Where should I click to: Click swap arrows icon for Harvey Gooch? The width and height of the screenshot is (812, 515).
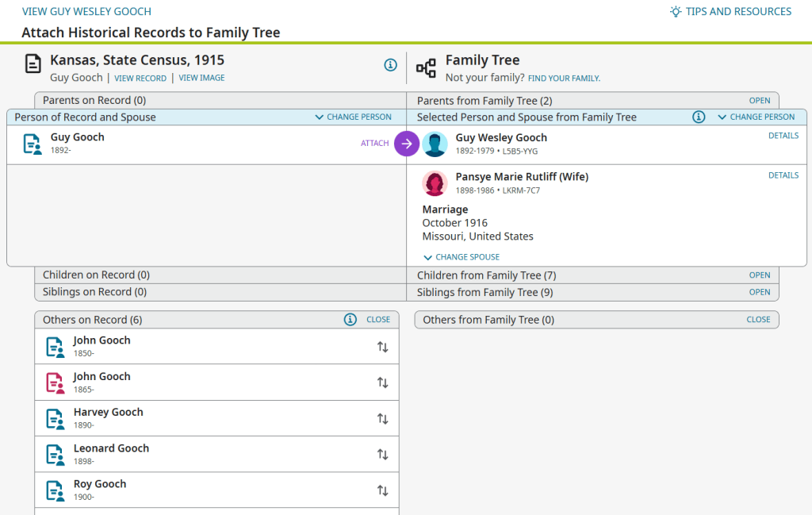tap(382, 419)
